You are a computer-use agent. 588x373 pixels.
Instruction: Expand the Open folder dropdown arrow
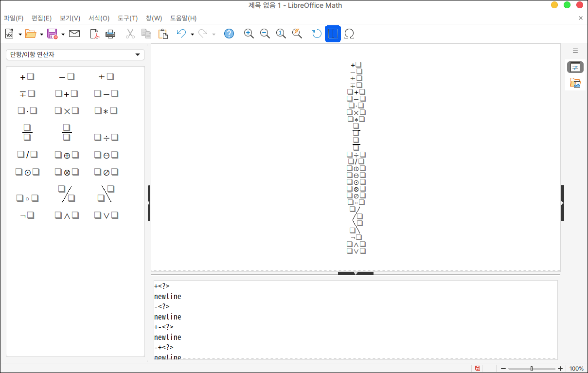click(x=42, y=34)
